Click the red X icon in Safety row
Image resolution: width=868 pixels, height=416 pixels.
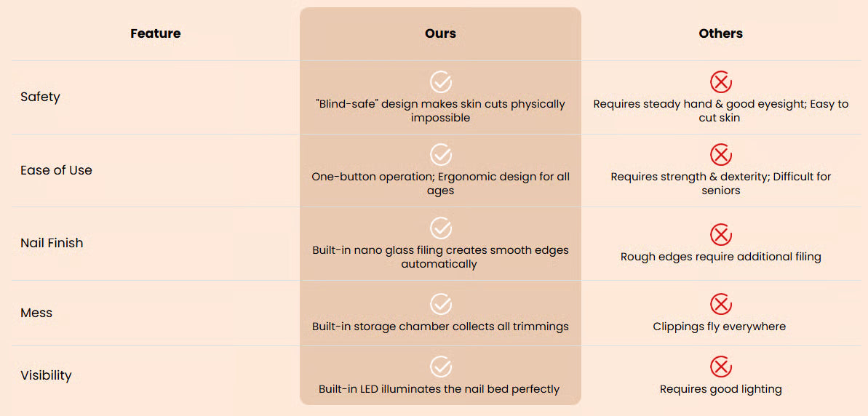coord(720,81)
